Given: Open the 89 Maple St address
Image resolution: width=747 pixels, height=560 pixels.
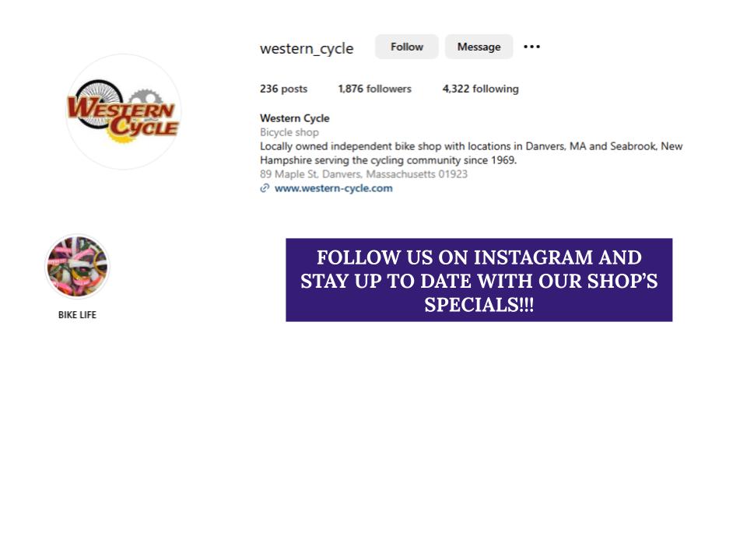Looking at the screenshot, I should pyautogui.click(x=363, y=174).
